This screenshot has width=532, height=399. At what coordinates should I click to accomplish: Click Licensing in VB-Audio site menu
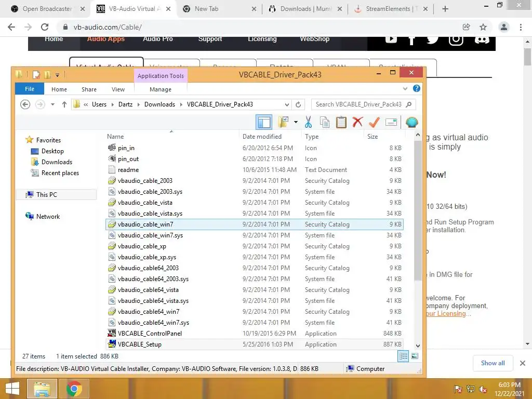click(x=262, y=39)
